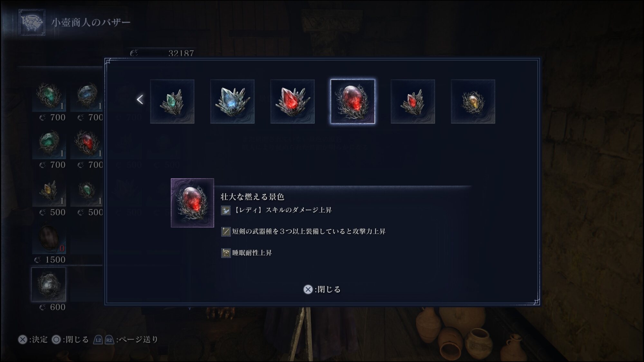Image resolution: width=644 pixels, height=362 pixels.
Task: Select the yellow crystal shop item priced 500
Action: 49,191
